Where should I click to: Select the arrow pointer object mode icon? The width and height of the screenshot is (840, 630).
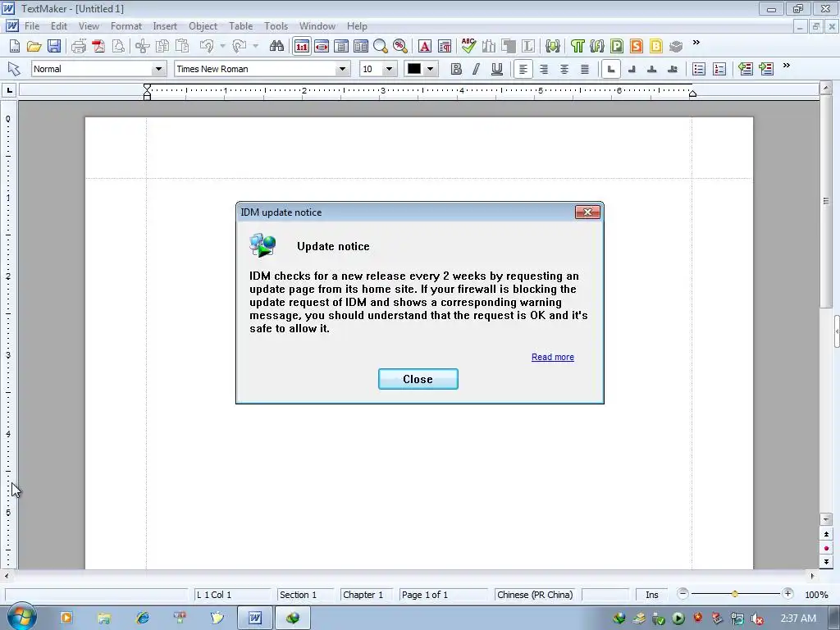coord(14,69)
